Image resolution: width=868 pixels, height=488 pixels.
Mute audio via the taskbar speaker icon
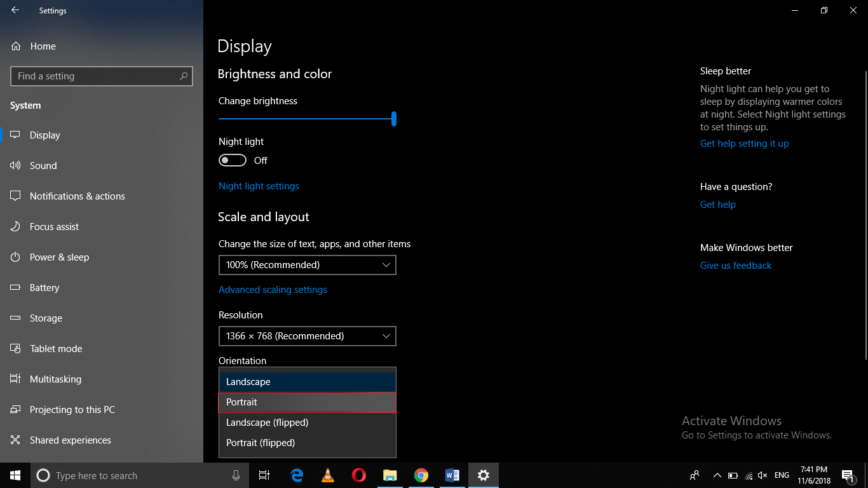tap(762, 475)
